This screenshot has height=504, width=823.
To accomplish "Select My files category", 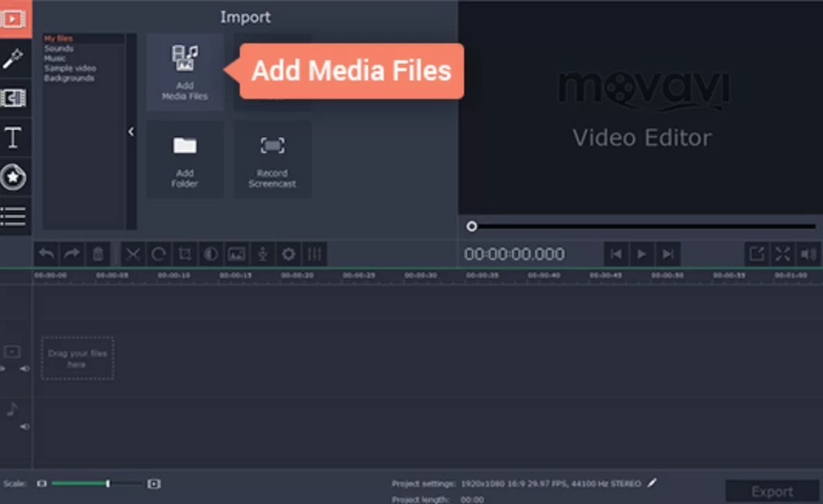I will pos(58,39).
